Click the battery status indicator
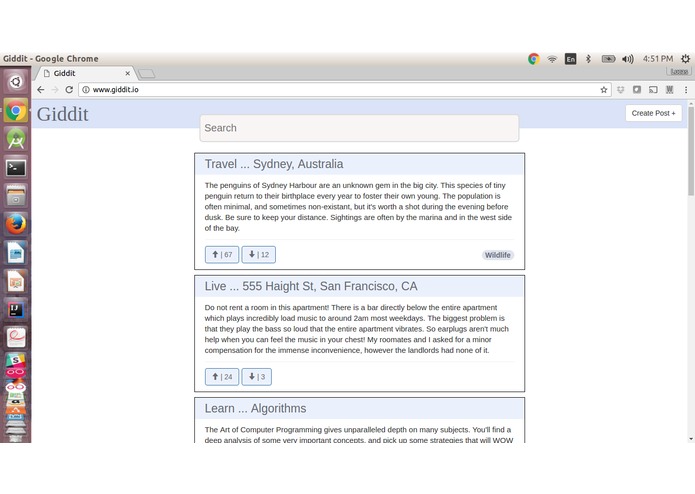Screen dimensions: 695x494 (608, 58)
